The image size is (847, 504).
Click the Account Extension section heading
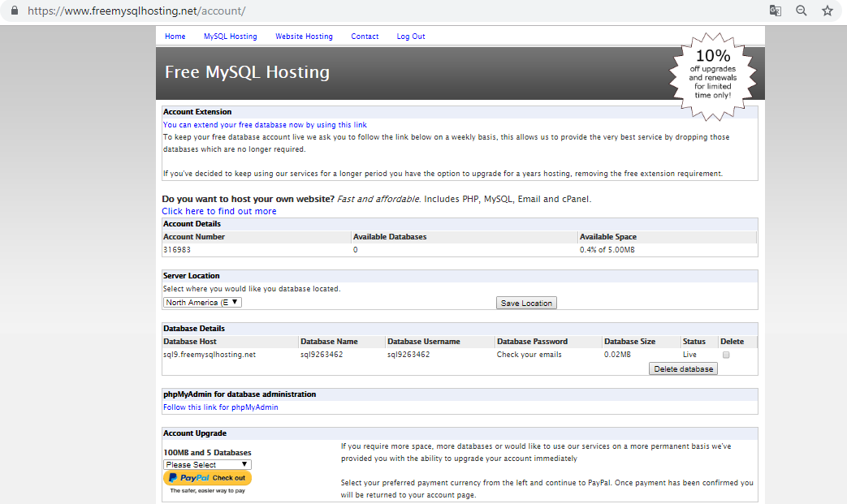point(197,112)
